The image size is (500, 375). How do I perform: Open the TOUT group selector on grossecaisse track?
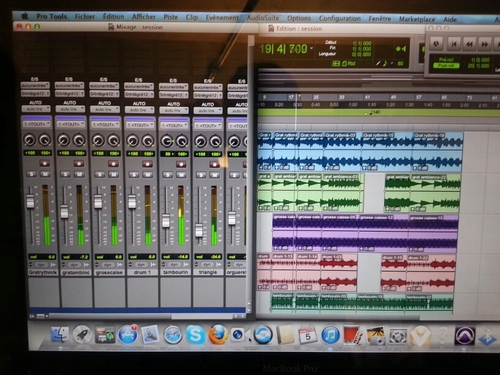(x=105, y=124)
